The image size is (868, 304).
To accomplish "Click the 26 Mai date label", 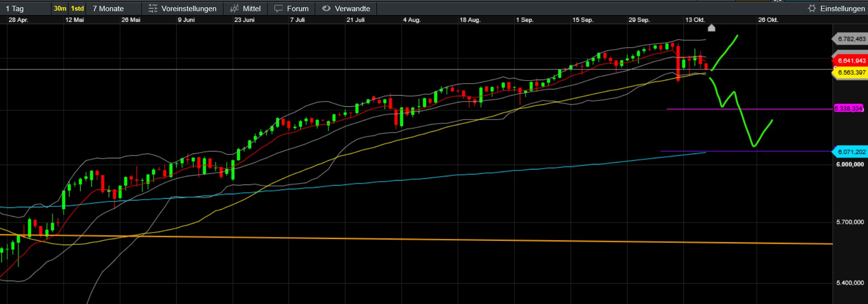I will (131, 20).
